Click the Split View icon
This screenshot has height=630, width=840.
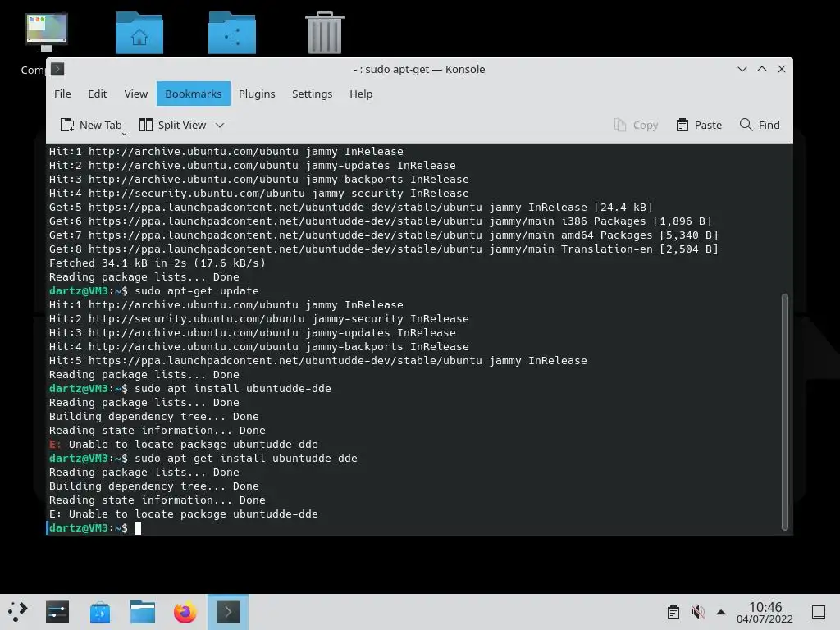click(146, 125)
